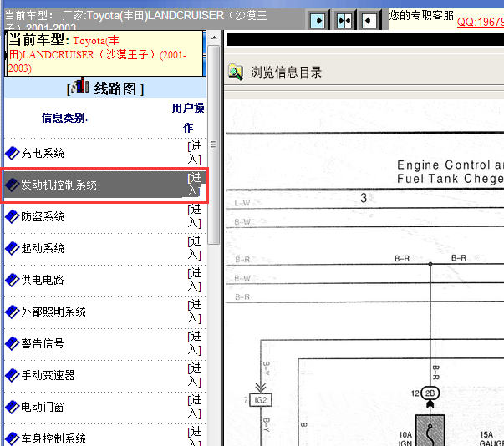Click the book icon next to 手动变速器
504x446 pixels.
click(13, 375)
